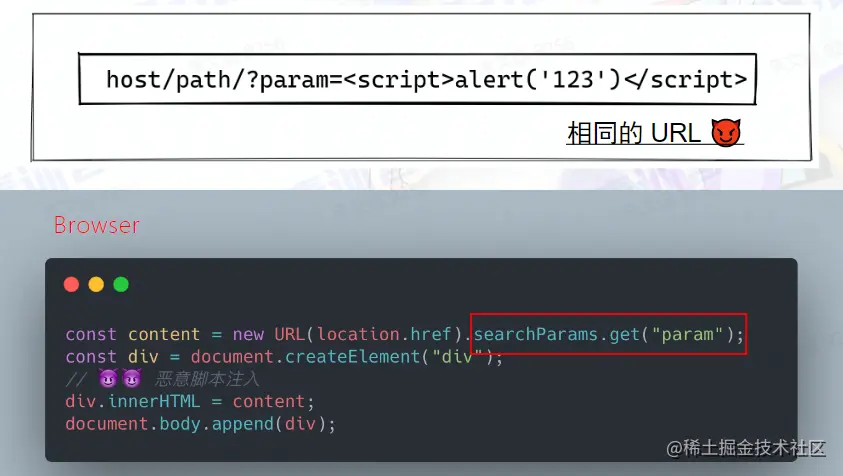
Task: Click the red Browser label
Action: pos(97,225)
